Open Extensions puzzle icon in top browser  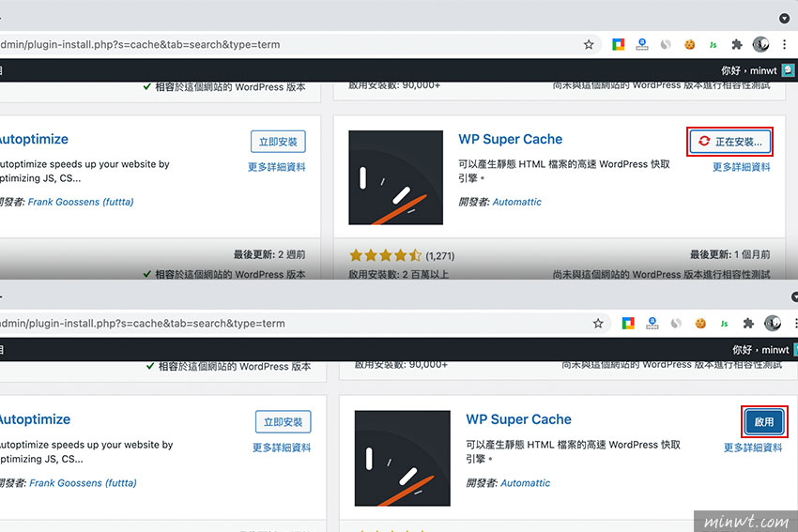pyautogui.click(x=736, y=45)
